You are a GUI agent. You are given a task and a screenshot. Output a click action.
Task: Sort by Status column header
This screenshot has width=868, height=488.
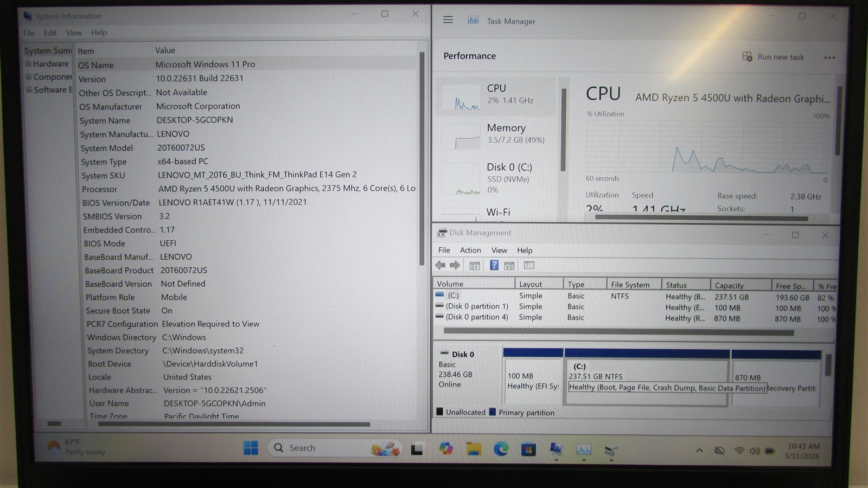[686, 285]
